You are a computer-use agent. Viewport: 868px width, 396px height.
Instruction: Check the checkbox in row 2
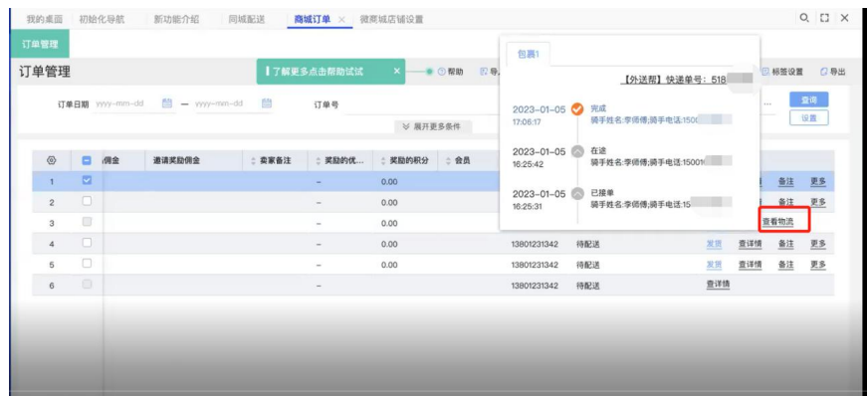(87, 201)
